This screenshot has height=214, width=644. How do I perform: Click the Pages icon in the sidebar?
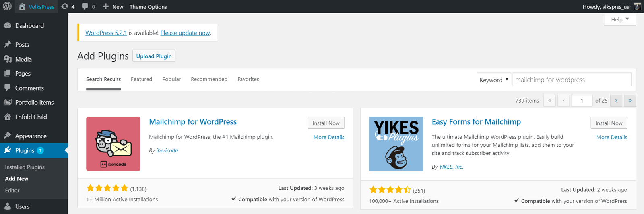pos(8,73)
